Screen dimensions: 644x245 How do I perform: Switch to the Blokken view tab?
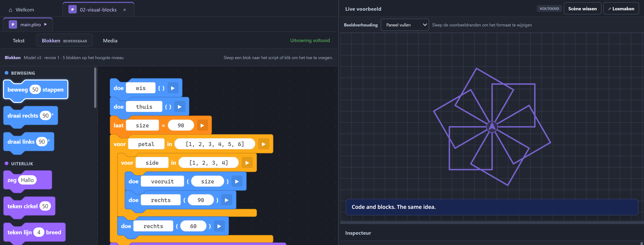pos(64,40)
